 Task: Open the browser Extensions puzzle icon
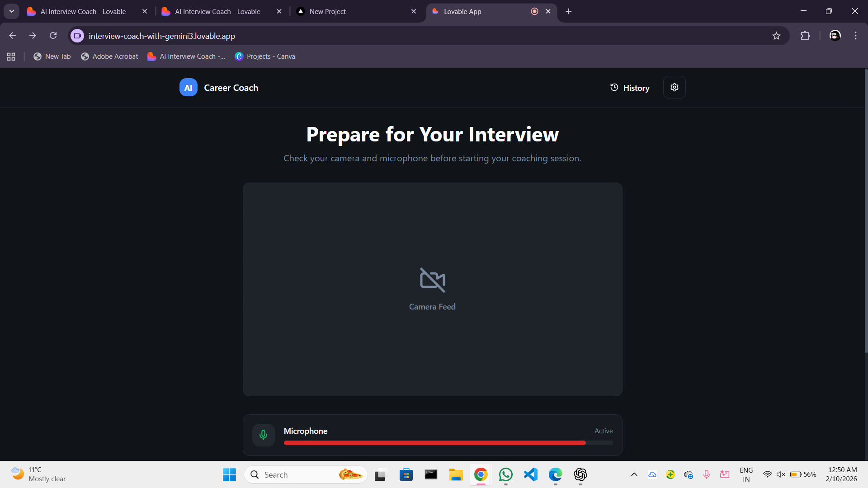tap(805, 36)
